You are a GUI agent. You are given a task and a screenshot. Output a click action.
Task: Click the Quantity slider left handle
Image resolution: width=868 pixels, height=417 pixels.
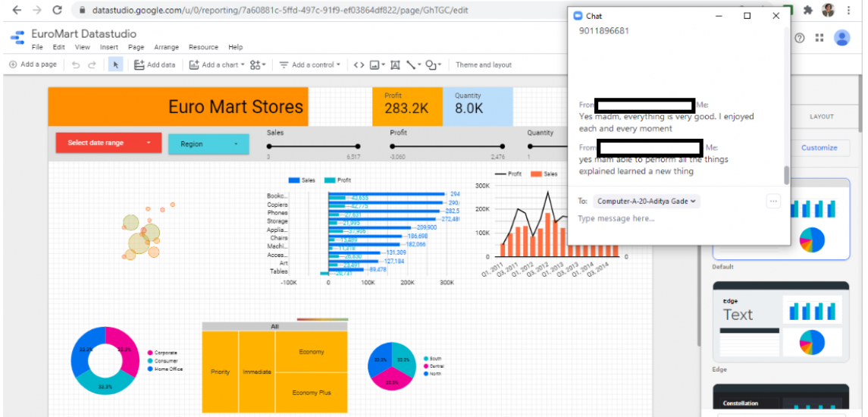click(x=531, y=146)
